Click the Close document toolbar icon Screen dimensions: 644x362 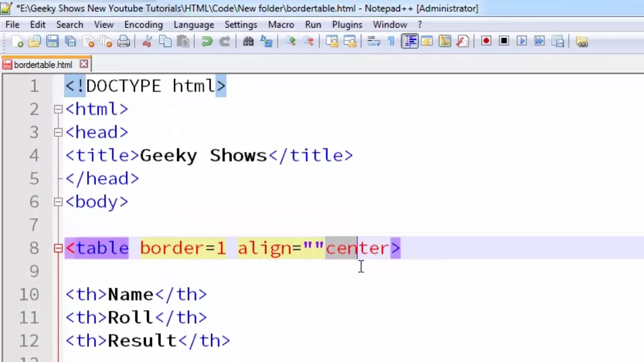click(x=89, y=42)
